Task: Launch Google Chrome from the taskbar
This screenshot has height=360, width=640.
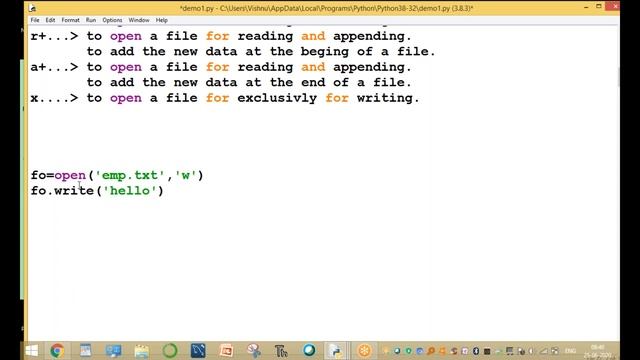Action: click(58, 351)
